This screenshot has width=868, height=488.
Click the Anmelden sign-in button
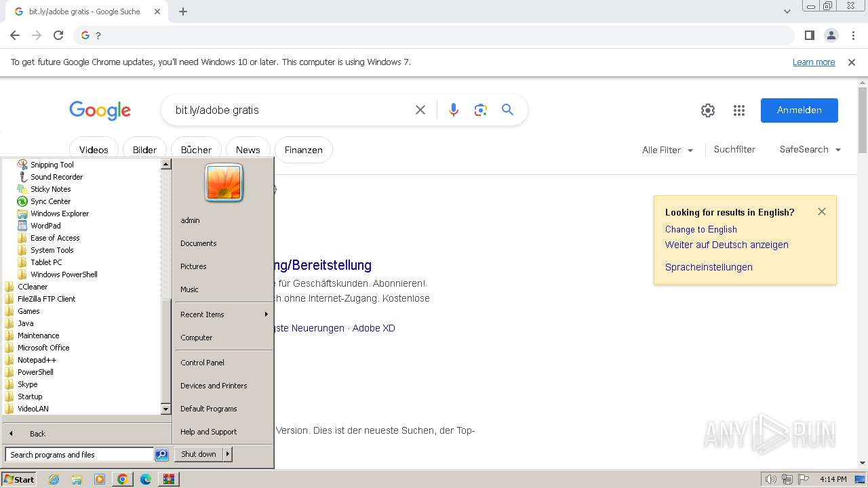pos(800,110)
